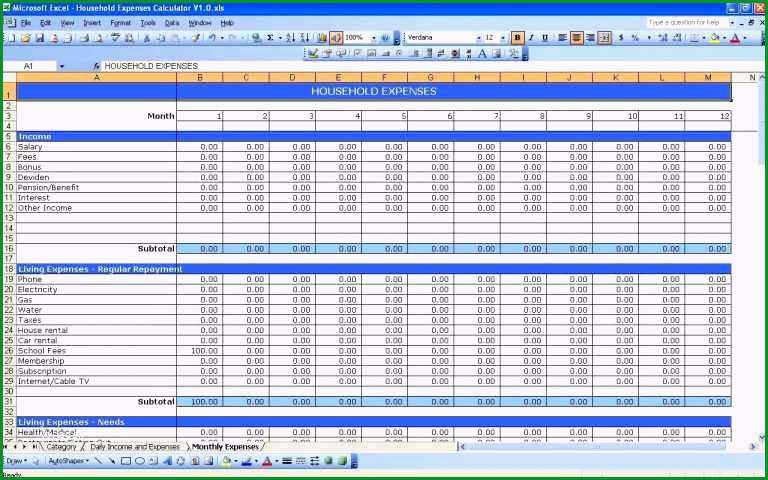Apply Currency style format
This screenshot has height=480, width=768.
point(621,38)
